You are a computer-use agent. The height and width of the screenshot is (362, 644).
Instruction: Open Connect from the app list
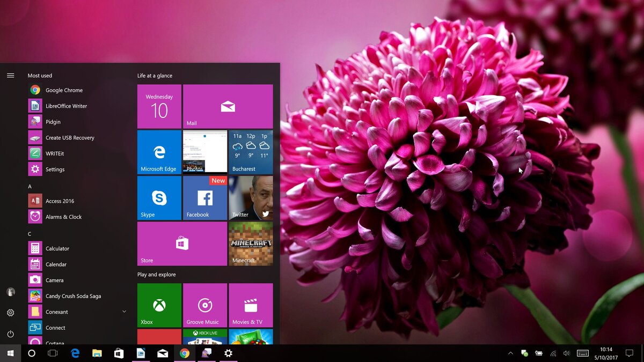78,328
